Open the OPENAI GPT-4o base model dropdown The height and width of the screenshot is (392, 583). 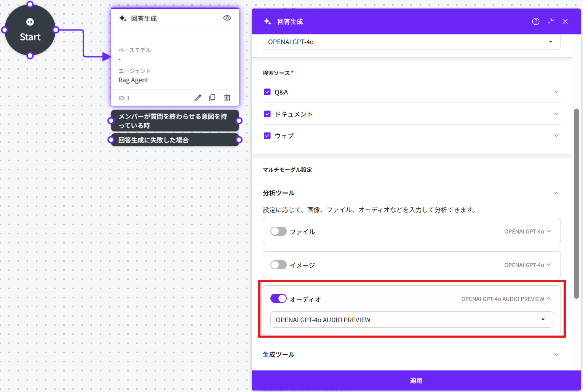click(x=411, y=42)
